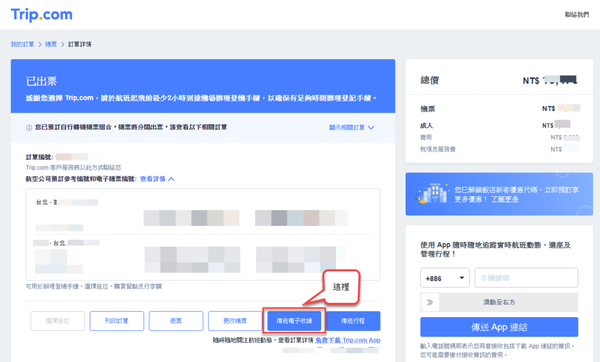Click 滑動至右方 slider track
The height and width of the screenshot is (362, 600).
[x=499, y=302]
